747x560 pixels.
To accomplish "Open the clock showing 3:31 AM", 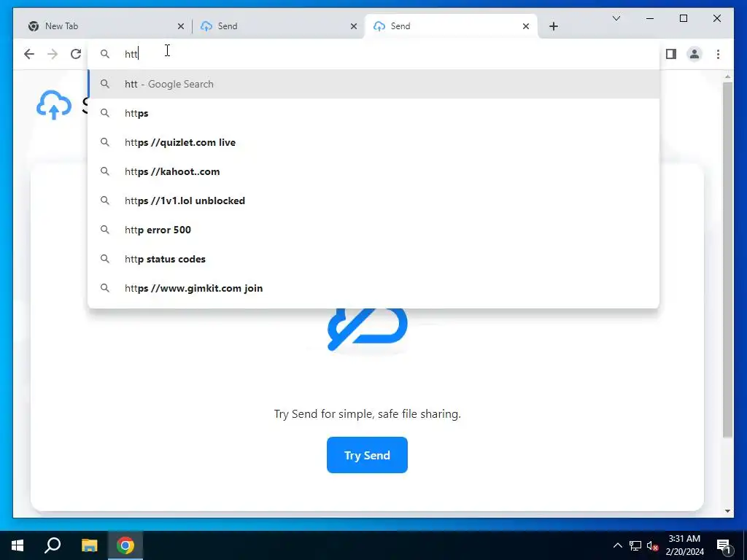I will click(684, 545).
